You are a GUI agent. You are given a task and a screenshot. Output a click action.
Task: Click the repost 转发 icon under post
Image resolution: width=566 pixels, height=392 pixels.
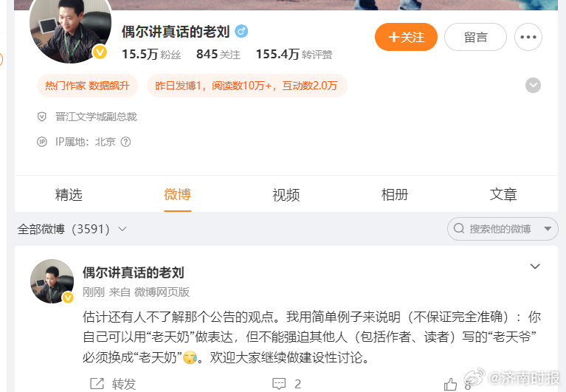97,383
